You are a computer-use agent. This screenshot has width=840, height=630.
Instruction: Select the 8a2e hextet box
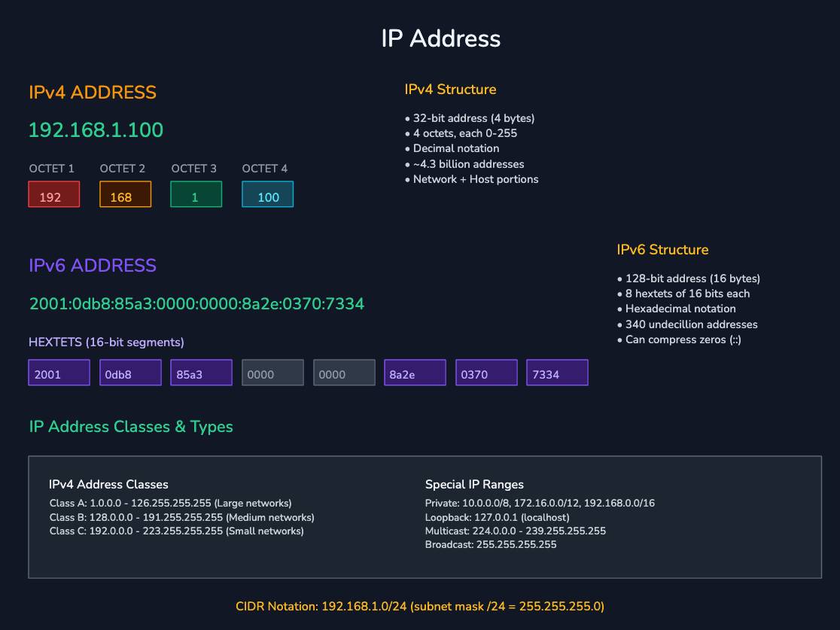point(415,372)
